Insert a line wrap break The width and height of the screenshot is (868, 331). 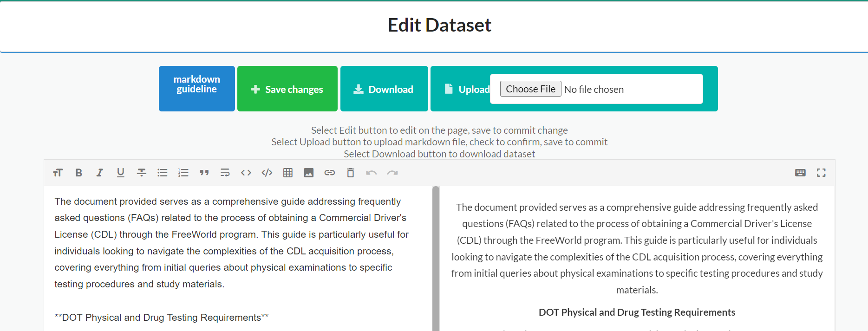(x=225, y=173)
